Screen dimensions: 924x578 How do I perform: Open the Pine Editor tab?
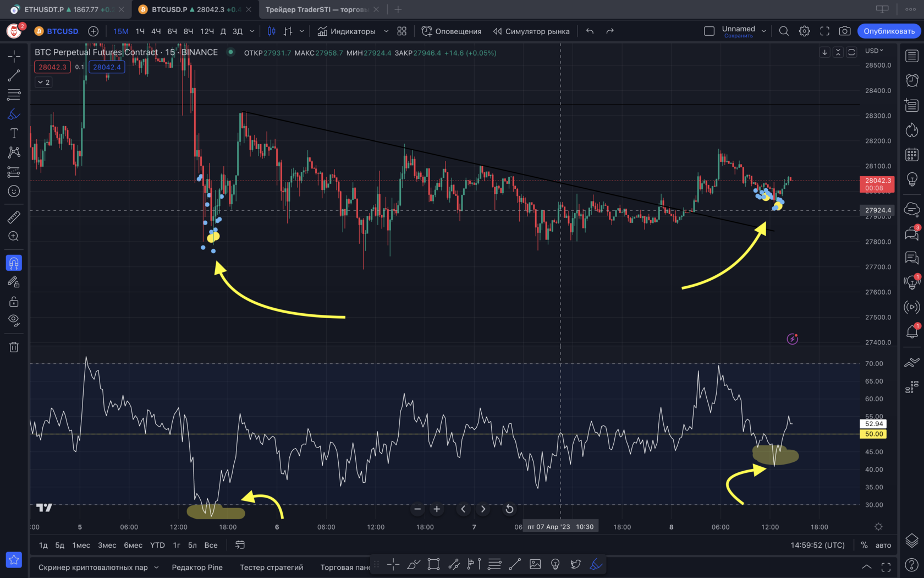[197, 567]
